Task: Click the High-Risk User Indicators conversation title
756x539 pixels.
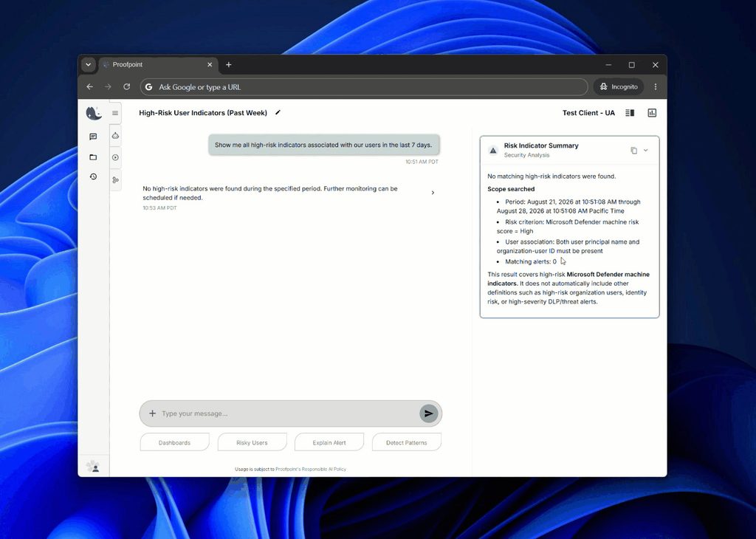Action: [203, 113]
